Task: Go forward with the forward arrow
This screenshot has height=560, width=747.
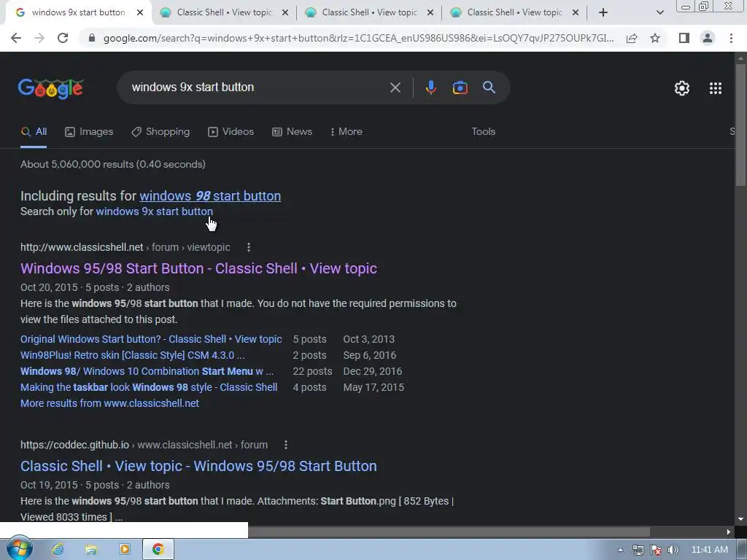Action: point(39,38)
